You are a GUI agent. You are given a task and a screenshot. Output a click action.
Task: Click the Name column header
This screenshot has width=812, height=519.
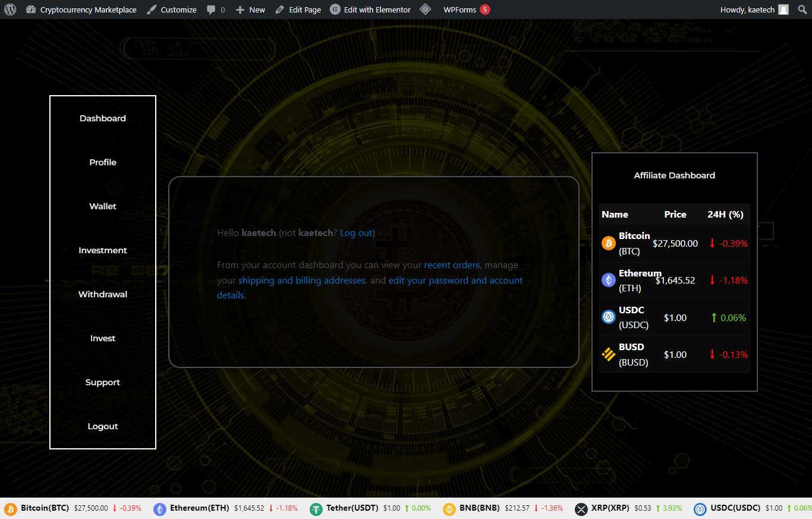615,215
